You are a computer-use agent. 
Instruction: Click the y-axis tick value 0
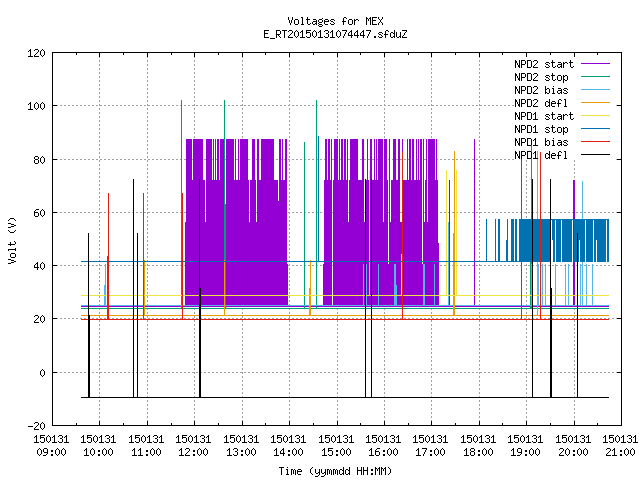(42, 373)
